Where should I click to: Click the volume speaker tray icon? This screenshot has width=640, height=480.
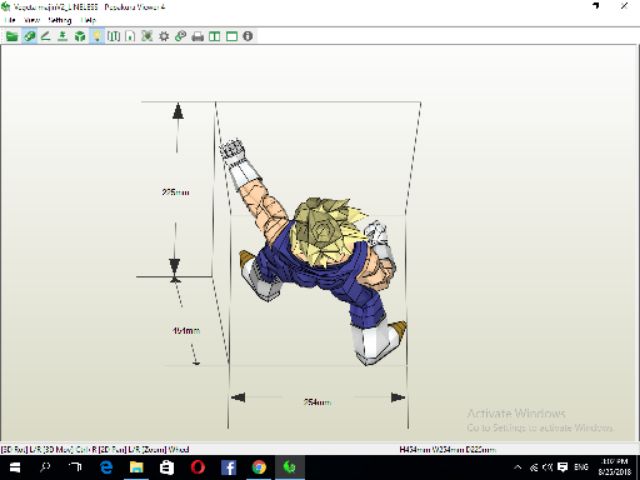pos(547,468)
